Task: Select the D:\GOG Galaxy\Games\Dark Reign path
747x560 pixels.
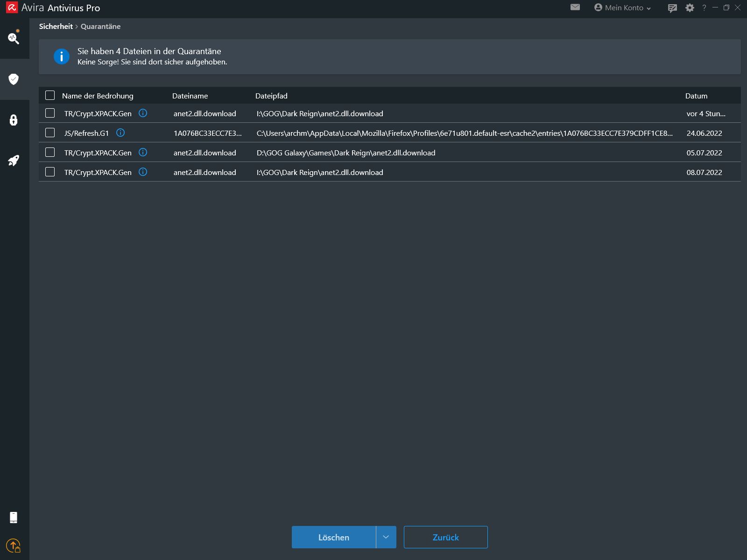Action: 346,153
